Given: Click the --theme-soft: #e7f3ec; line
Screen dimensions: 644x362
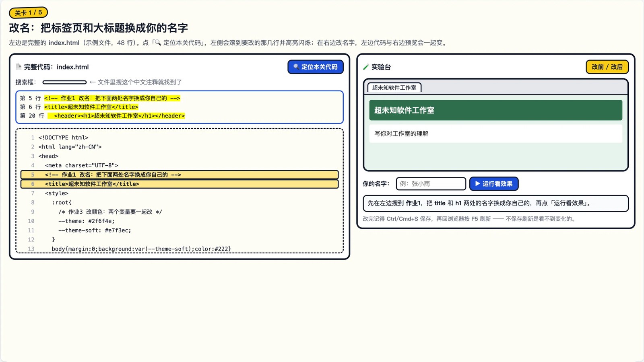Looking at the screenshot, I should [95, 230].
